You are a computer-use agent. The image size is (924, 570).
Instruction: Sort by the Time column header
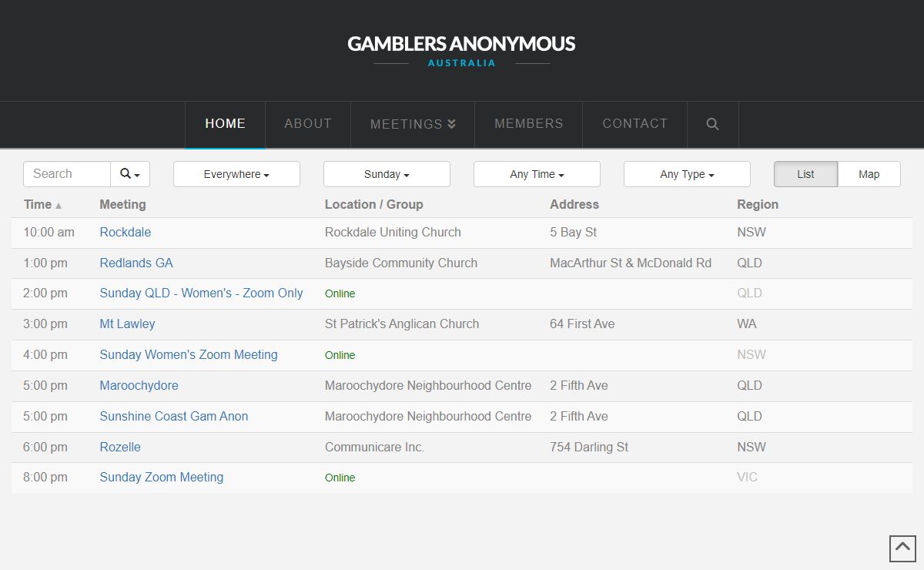coord(43,204)
